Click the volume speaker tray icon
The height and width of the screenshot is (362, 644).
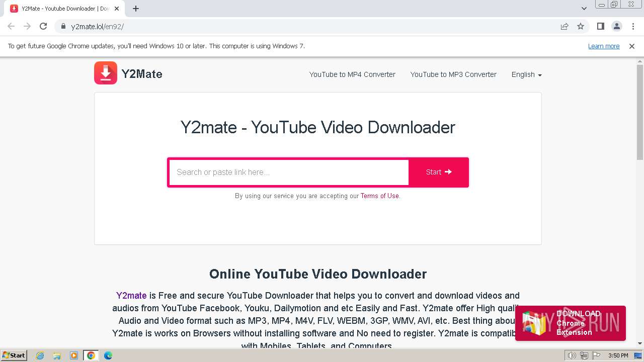(572, 355)
